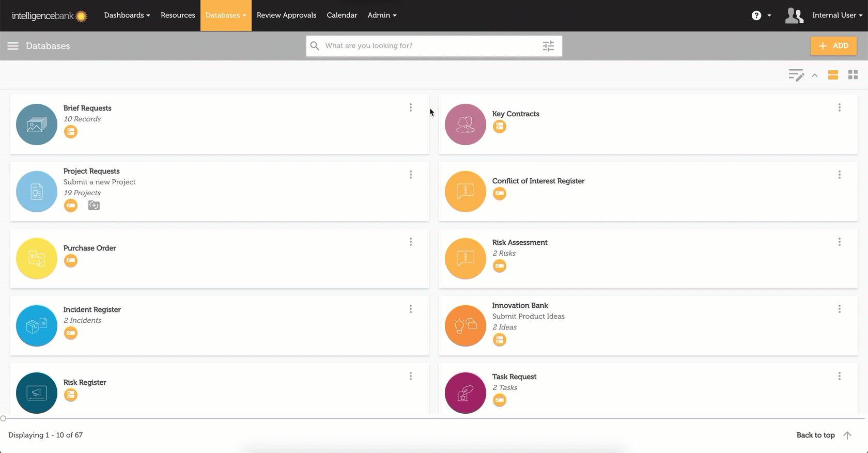This screenshot has width=868, height=453.
Task: Open Brief Requests three-dot options menu
Action: pos(411,107)
